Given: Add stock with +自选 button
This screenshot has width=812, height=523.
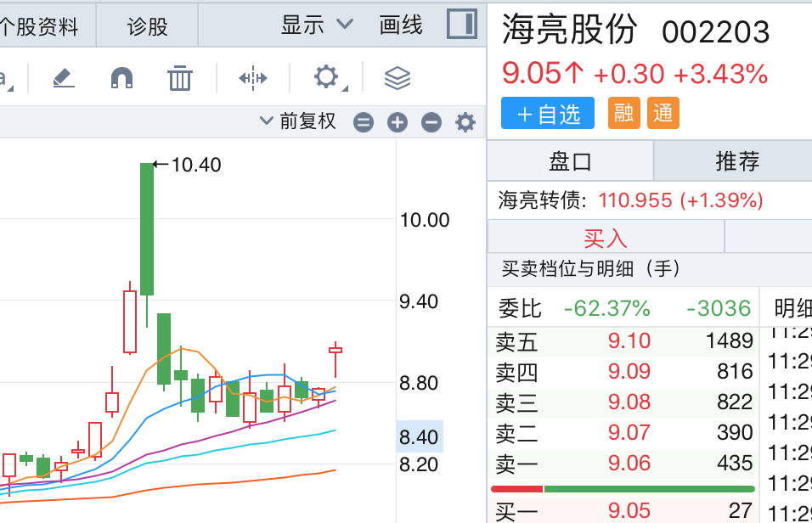Looking at the screenshot, I should tap(547, 113).
